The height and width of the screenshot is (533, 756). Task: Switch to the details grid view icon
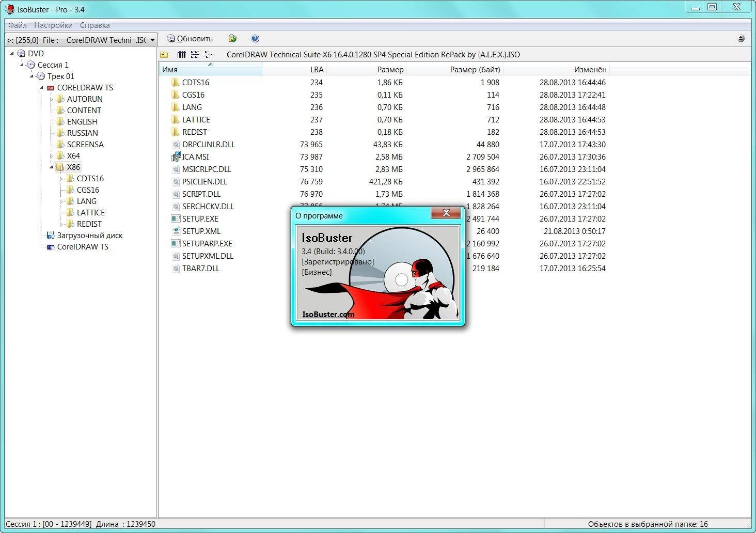(x=181, y=55)
